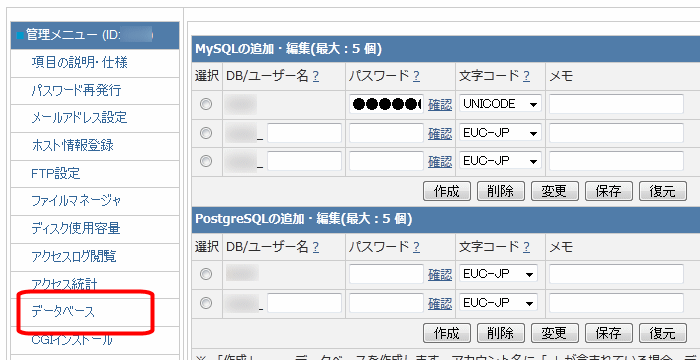Image resolution: width=700 pixels, height=360 pixels.
Task: Focus the DB name field in the second MySQL row
Action: click(x=304, y=133)
